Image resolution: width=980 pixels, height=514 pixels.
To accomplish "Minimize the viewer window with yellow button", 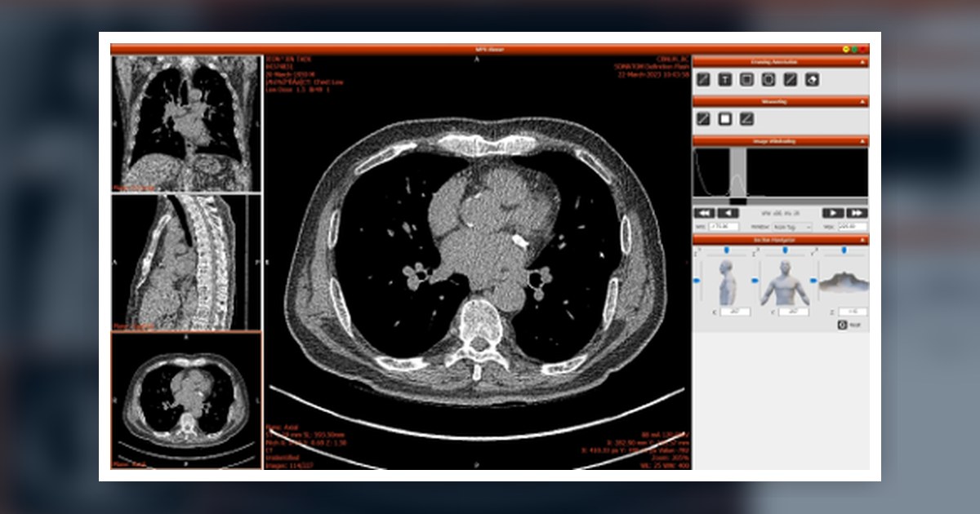I will (846, 49).
